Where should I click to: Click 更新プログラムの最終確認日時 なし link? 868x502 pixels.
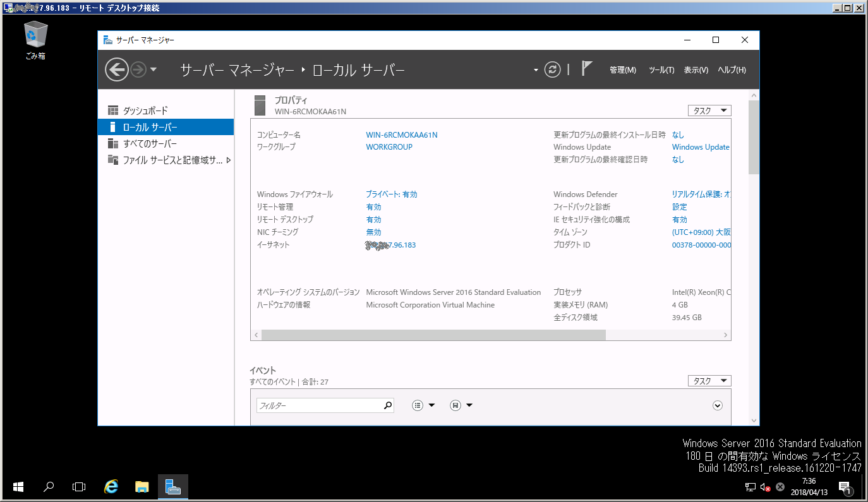(x=678, y=160)
